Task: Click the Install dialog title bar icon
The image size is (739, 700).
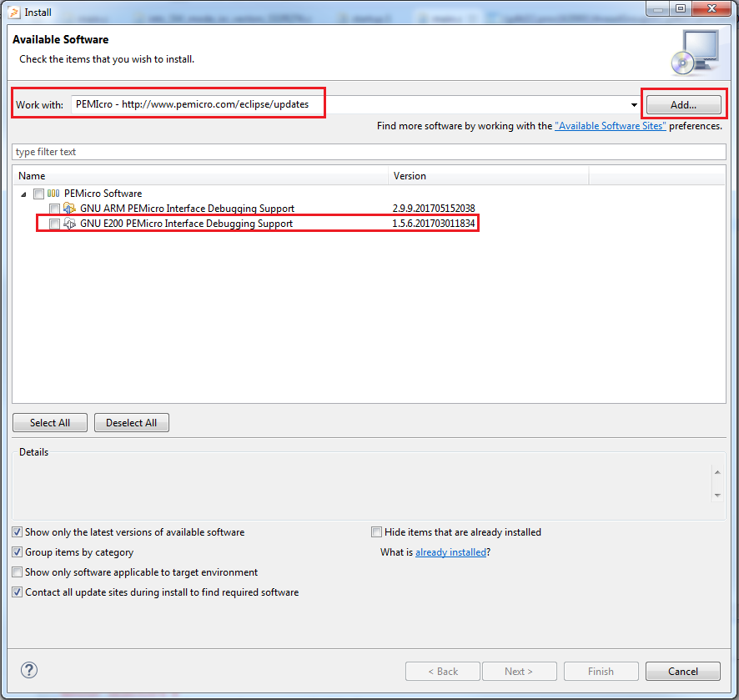Action: point(14,13)
